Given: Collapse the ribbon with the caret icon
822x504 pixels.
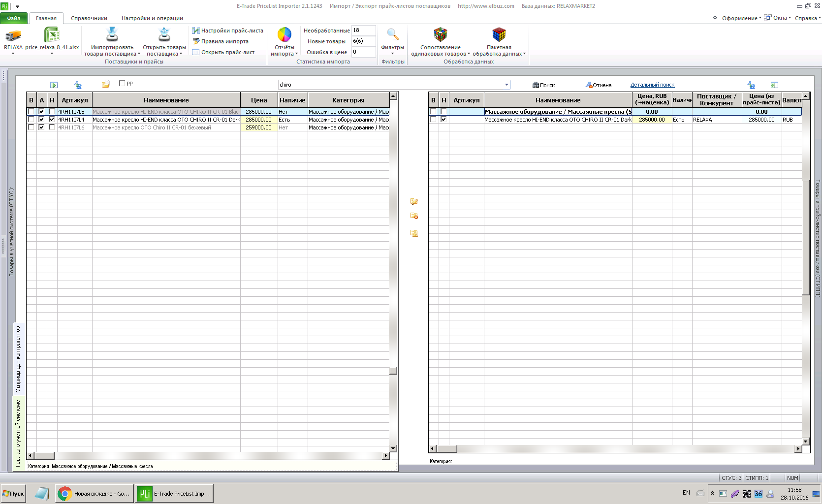Looking at the screenshot, I should pos(715,18).
